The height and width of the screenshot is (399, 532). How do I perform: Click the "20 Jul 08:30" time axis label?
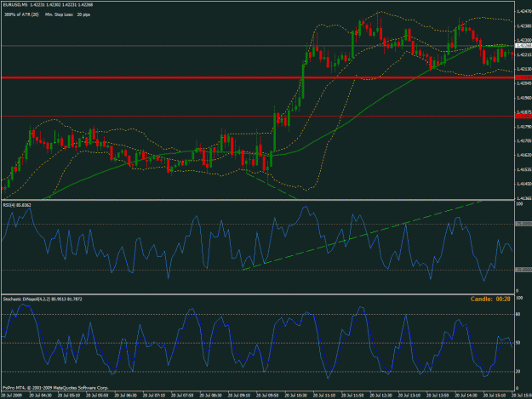coord(211,396)
